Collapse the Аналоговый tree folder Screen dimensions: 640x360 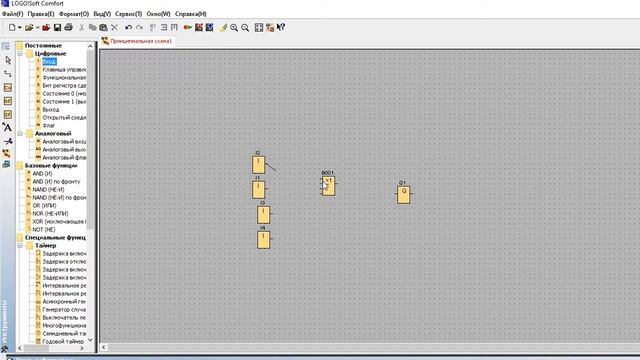(x=20, y=133)
